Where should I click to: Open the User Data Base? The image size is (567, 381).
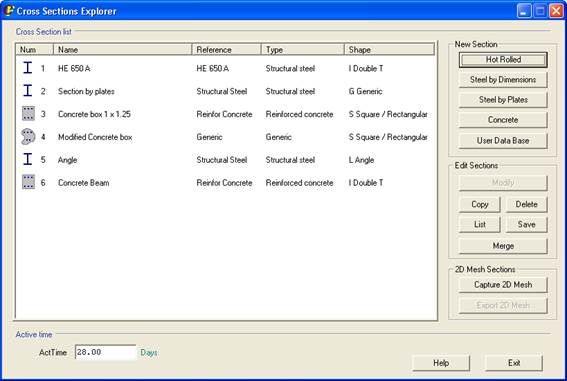coord(503,141)
